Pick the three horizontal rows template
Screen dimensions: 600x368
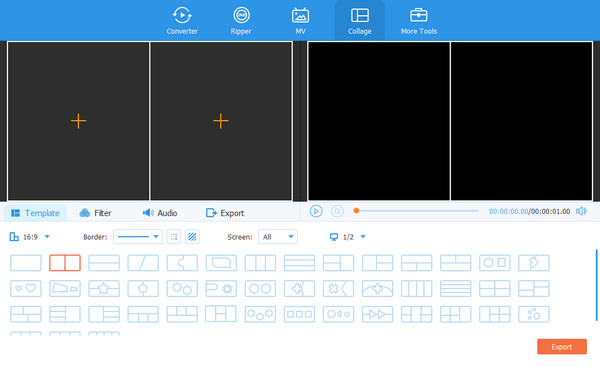click(x=299, y=263)
